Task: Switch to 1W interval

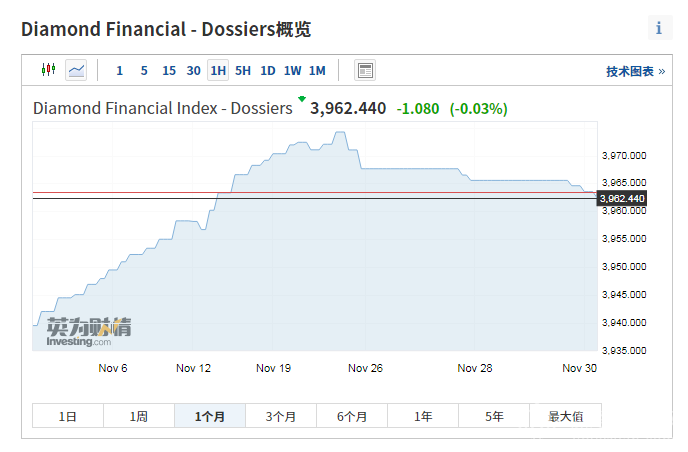Action: [x=292, y=70]
